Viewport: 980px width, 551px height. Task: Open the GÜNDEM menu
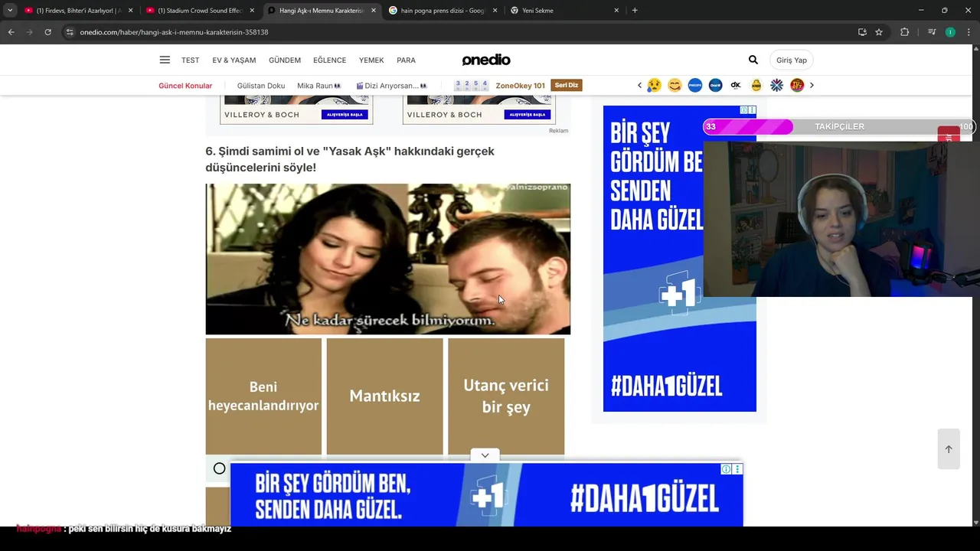click(285, 60)
